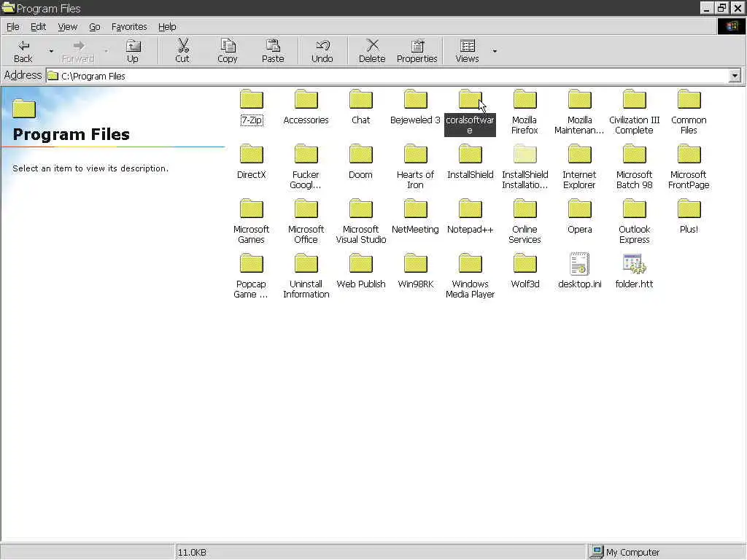Click the Cut scissors icon
The image size is (747, 560).
point(182,51)
